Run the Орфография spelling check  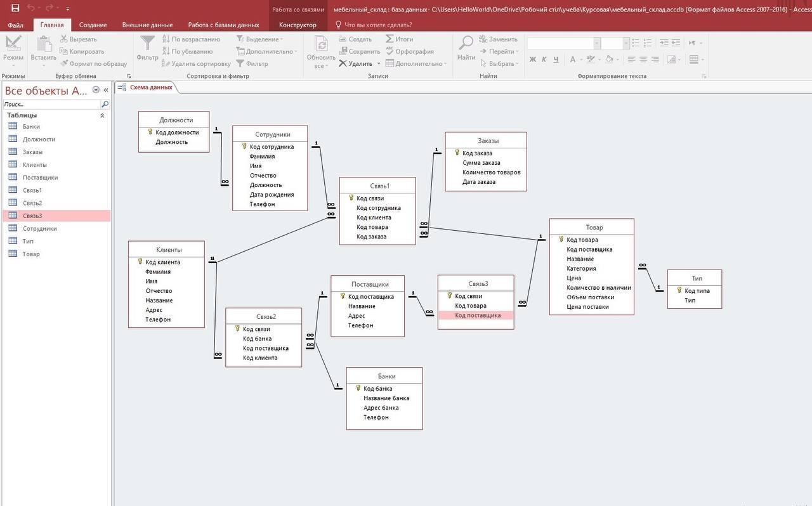409,51
